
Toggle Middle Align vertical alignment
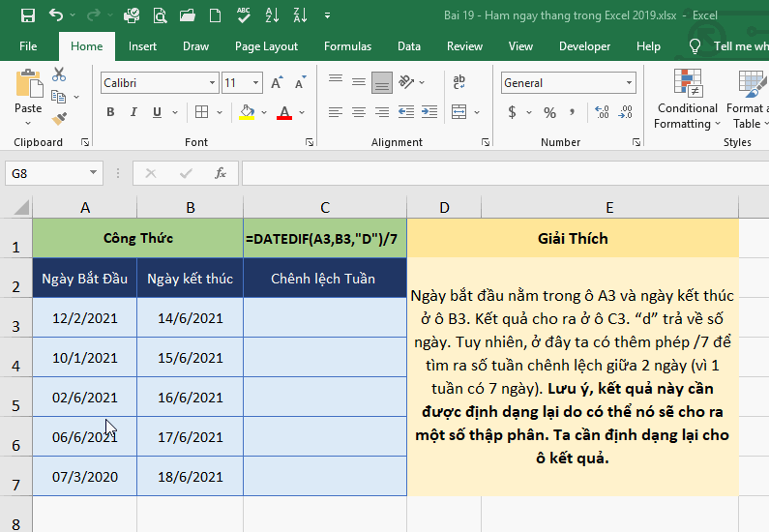click(x=359, y=81)
